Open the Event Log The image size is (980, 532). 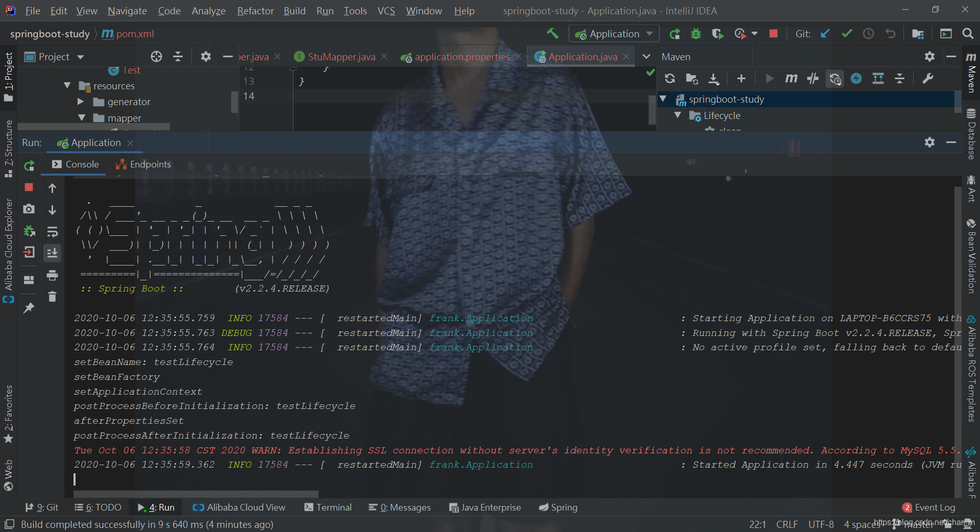pyautogui.click(x=929, y=507)
